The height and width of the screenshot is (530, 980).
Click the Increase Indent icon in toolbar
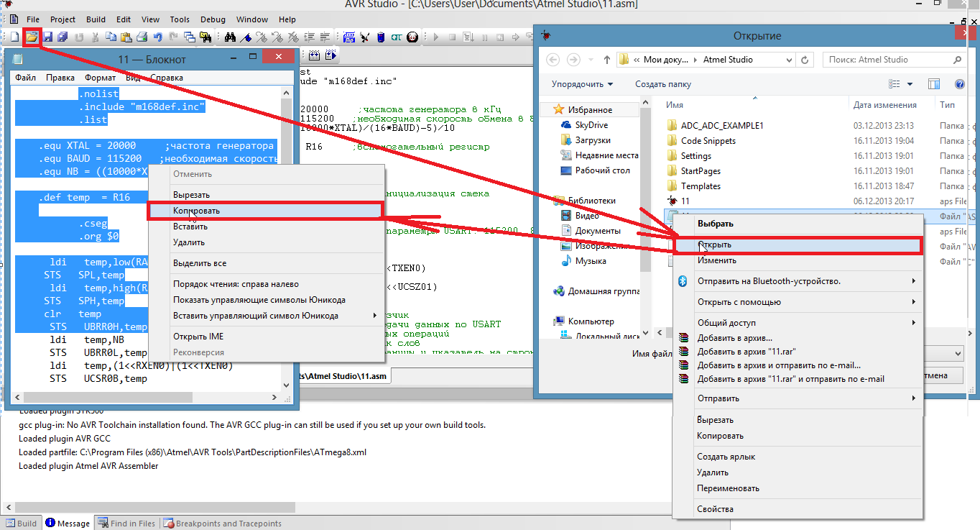[x=310, y=37]
